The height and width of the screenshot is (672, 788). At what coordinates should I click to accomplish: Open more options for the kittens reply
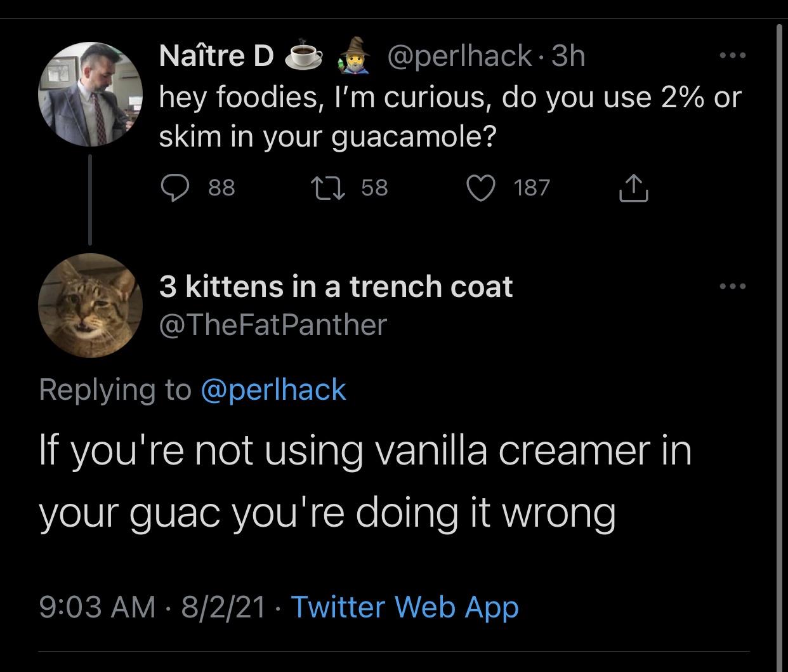[x=732, y=286]
